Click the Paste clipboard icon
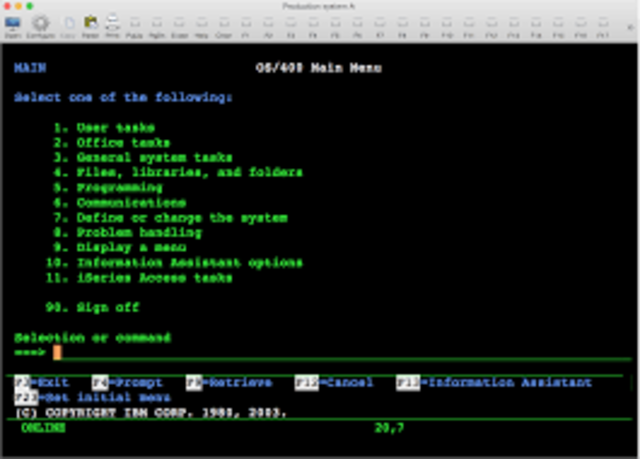 pos(91,27)
